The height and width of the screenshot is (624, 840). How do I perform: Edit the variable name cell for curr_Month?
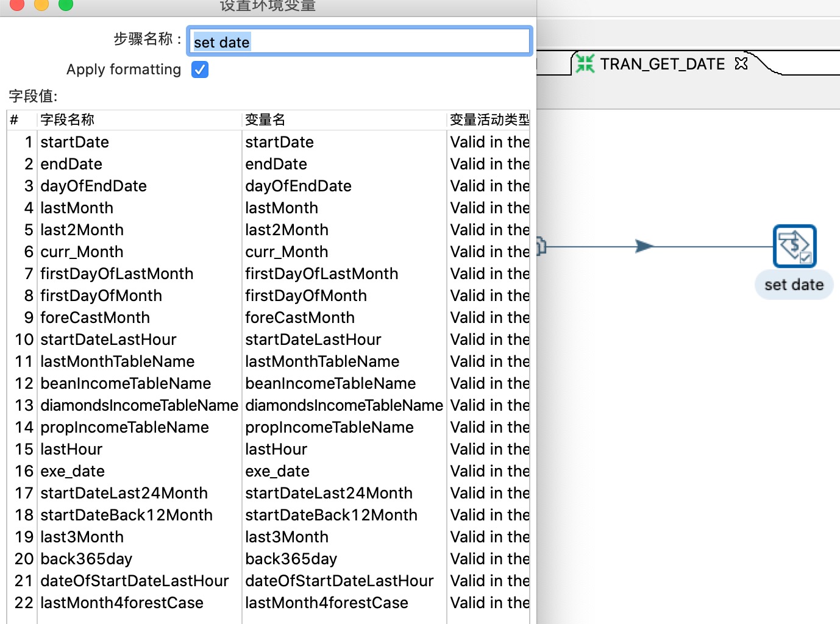287,252
